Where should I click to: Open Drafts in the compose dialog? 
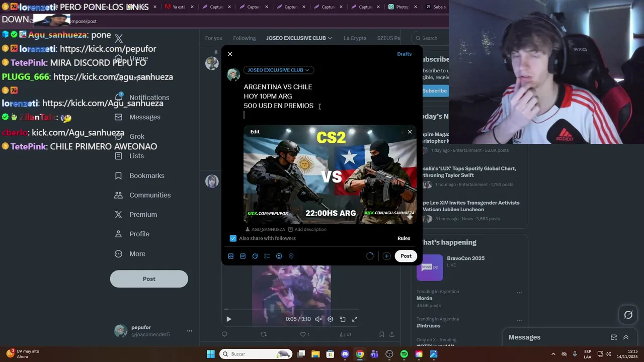[404, 54]
